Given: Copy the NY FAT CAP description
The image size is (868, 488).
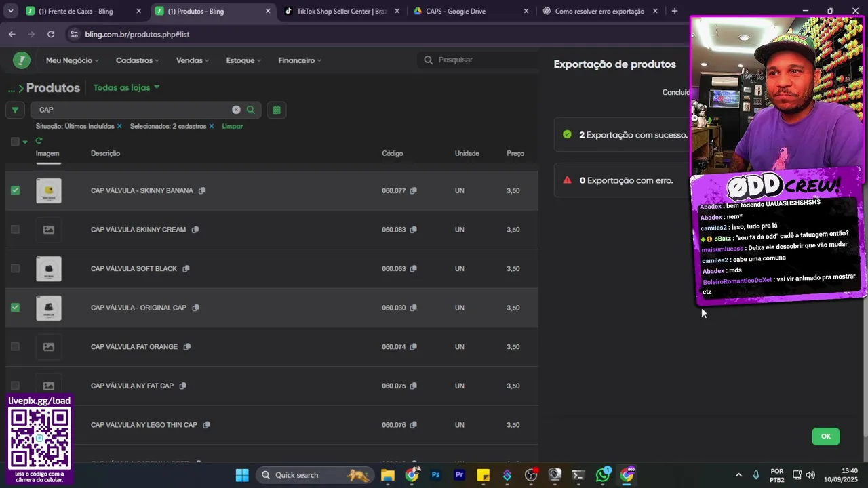Looking at the screenshot, I should (x=182, y=386).
